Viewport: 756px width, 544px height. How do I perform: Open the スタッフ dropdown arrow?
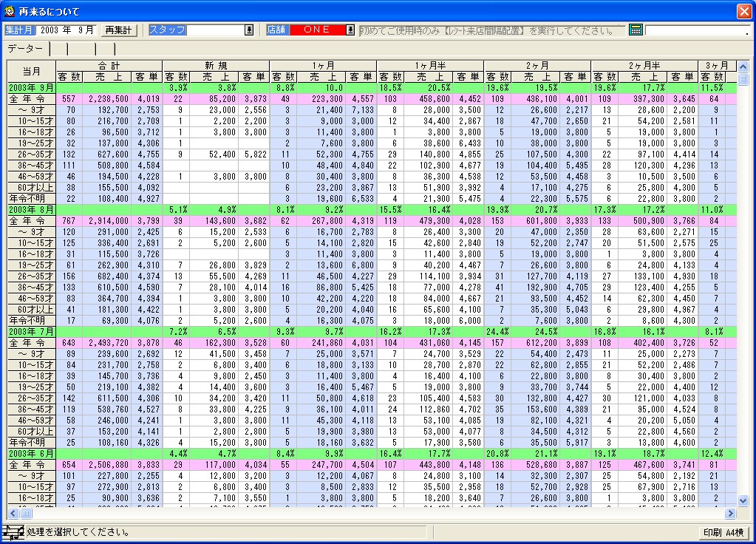[x=249, y=30]
